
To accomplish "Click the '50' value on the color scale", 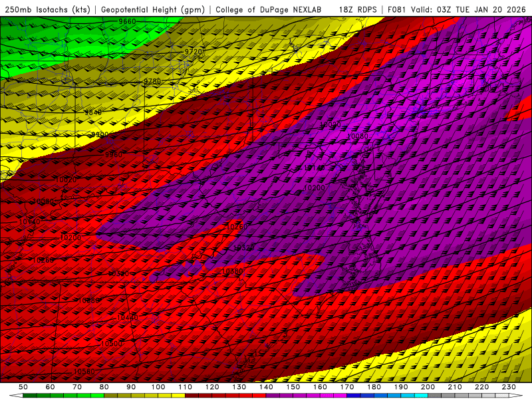I will pyautogui.click(x=23, y=387).
